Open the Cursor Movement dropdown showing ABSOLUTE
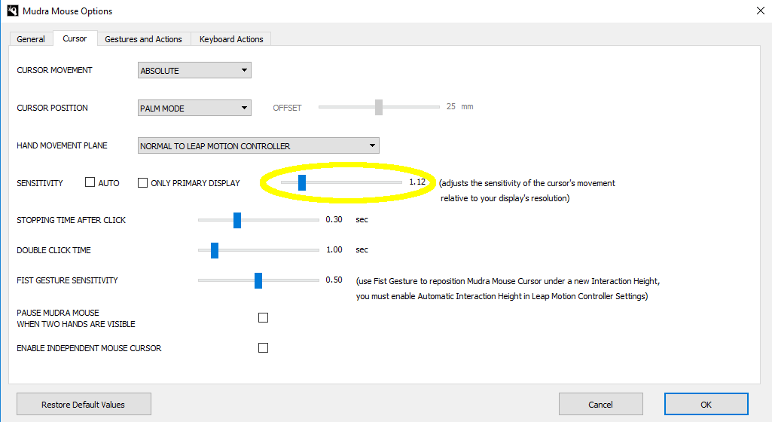This screenshot has height=422, width=772. click(194, 70)
